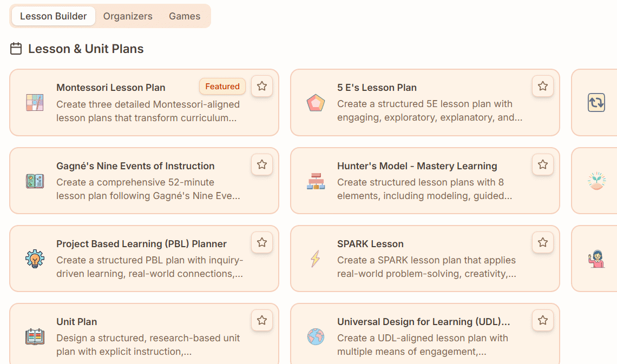Open Hunter's Model - Mastery Learning title
Viewport: 617px width, 364px height.
[417, 166]
